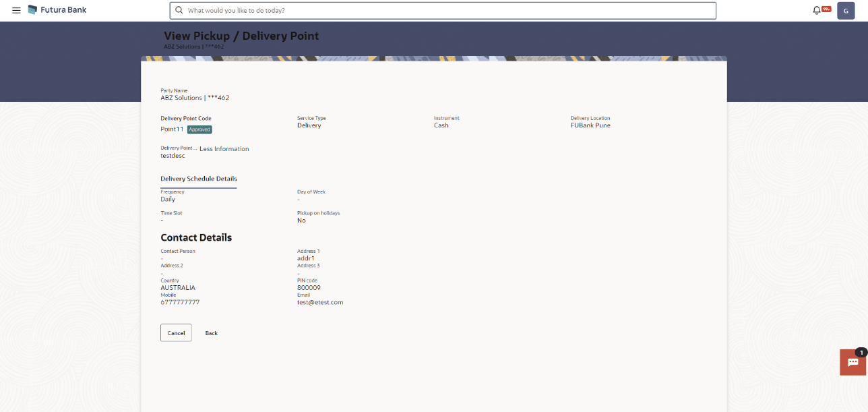Click the View Pickup / Delivery Point heading
Image resolution: width=868 pixels, height=412 pixels.
click(x=241, y=36)
